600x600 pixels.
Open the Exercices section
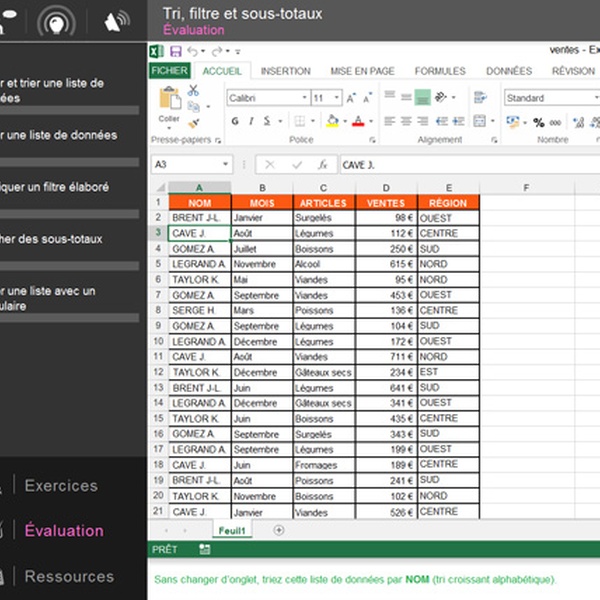tap(61, 486)
